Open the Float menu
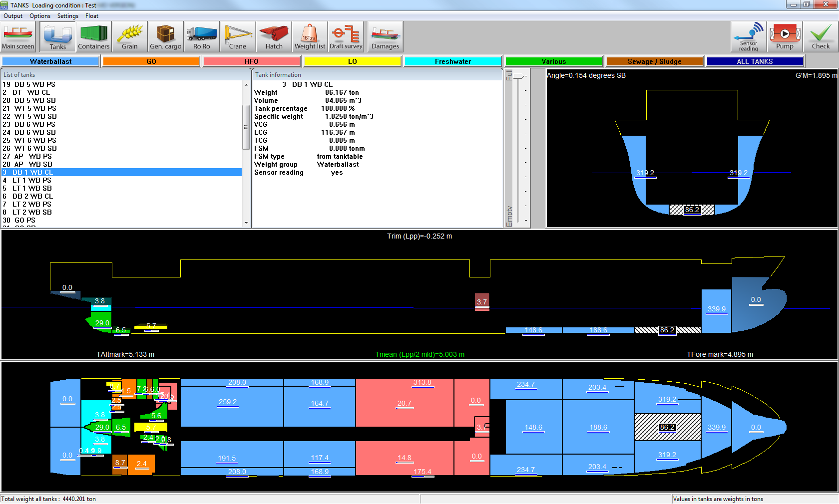Screen dimensions: 839x504 point(92,16)
